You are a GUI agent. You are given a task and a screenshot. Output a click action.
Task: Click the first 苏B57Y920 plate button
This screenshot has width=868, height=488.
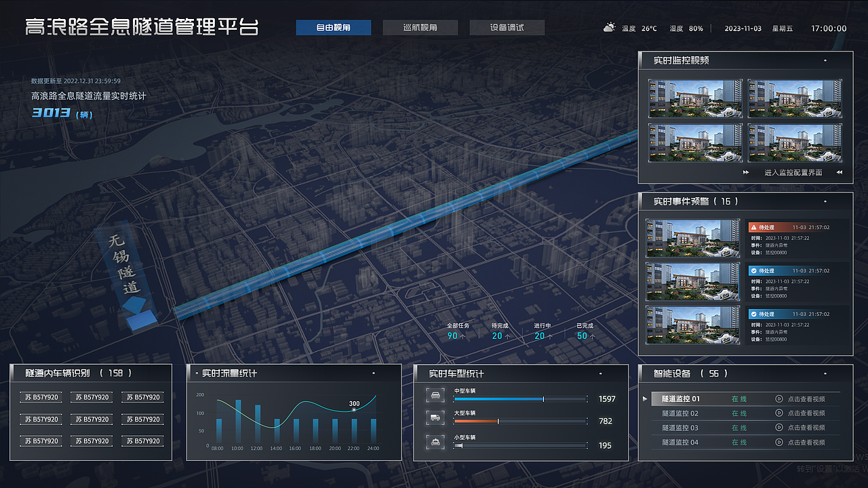pyautogui.click(x=40, y=397)
